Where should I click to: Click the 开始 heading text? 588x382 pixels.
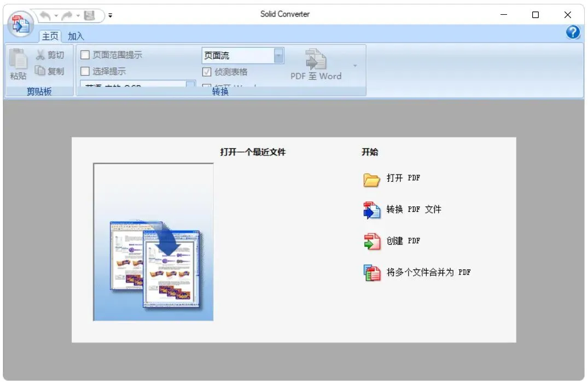click(370, 152)
